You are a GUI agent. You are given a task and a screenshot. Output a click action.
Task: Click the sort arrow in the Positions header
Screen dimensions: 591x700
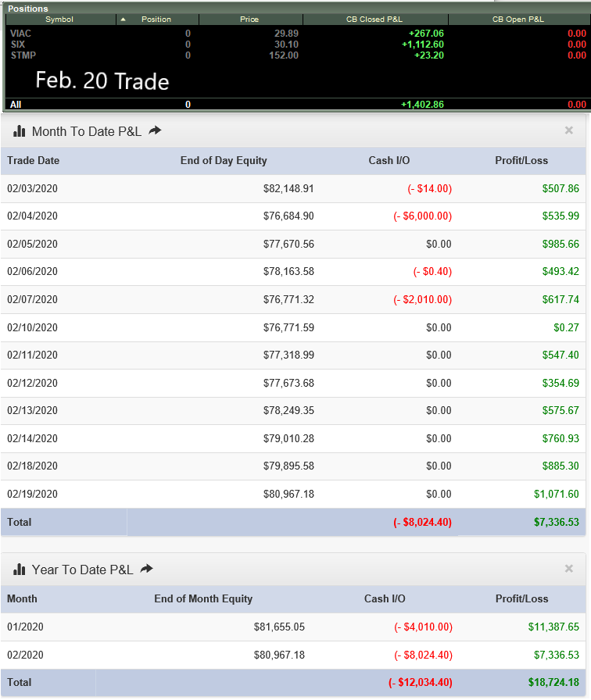pos(124,20)
